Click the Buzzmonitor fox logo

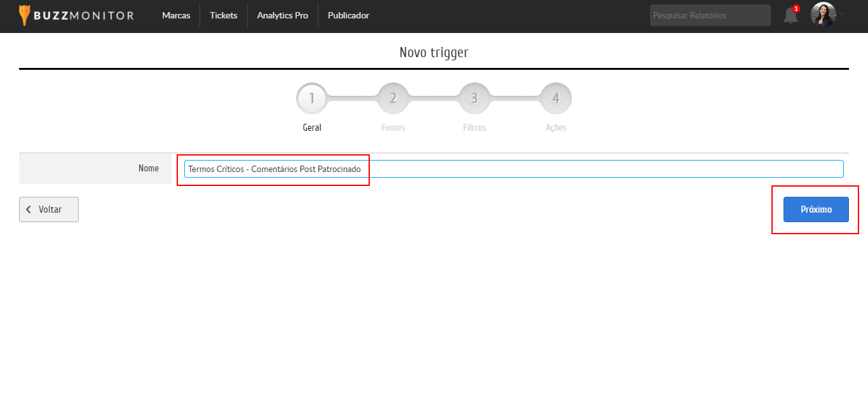point(25,15)
